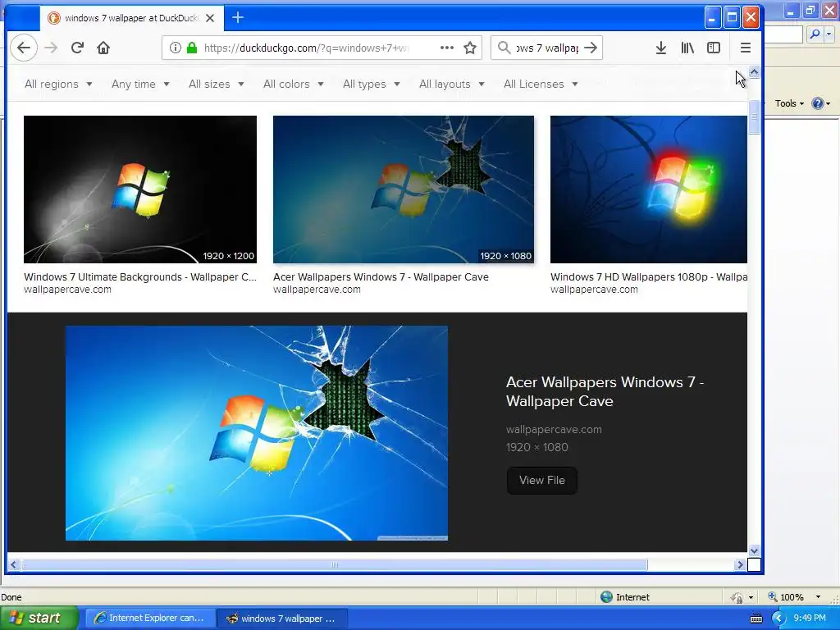Click inside the Firefox search box text
The width and height of the screenshot is (840, 630).
pos(547,48)
